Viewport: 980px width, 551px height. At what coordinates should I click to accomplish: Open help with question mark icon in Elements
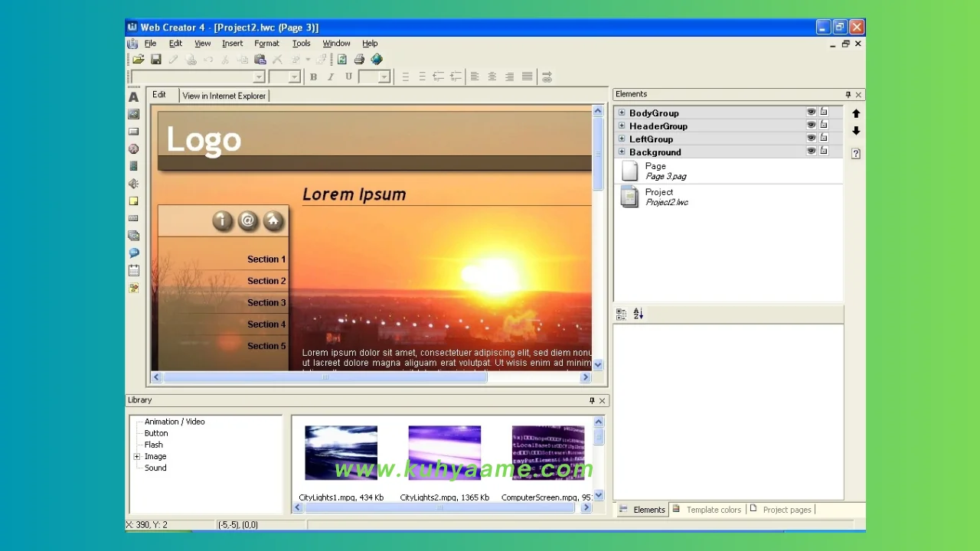pos(856,153)
